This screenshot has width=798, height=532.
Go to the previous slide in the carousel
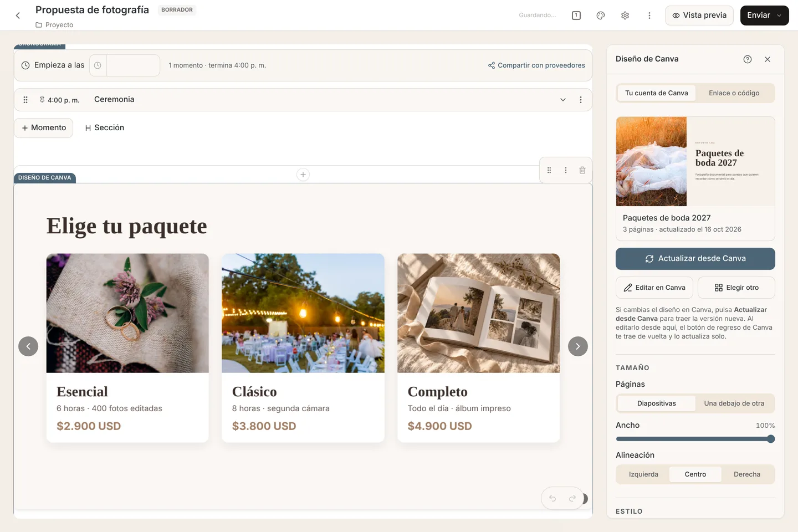(28, 346)
